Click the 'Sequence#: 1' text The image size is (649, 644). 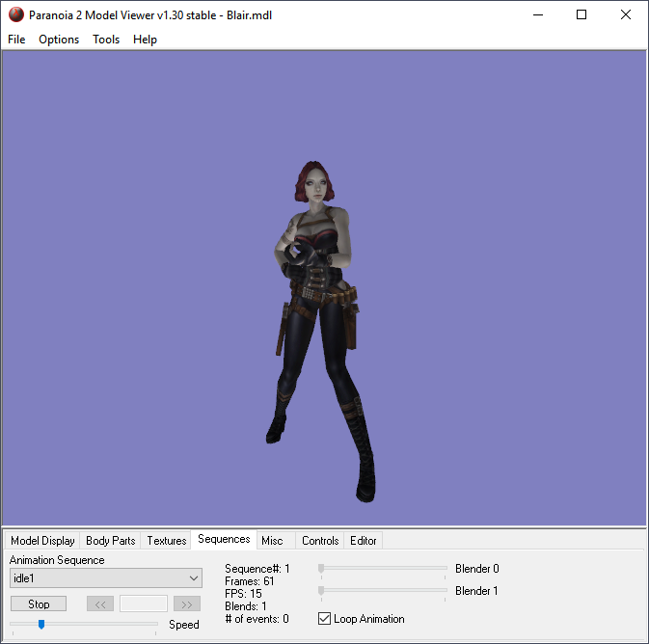click(257, 569)
